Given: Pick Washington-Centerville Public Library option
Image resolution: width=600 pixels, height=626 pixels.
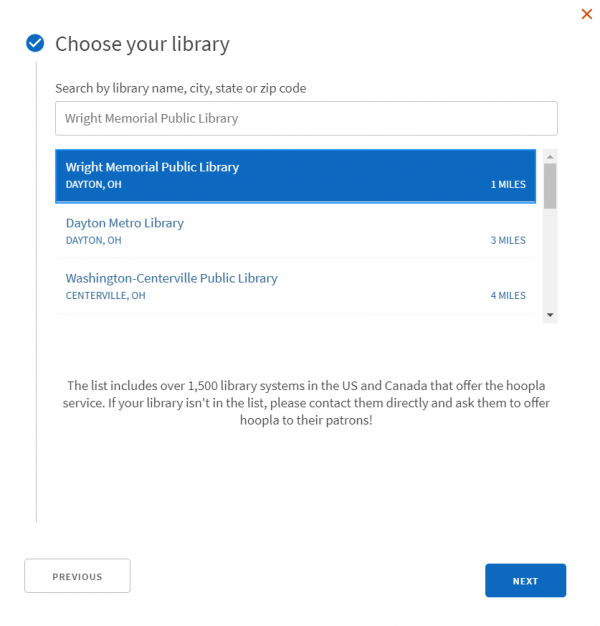Looking at the screenshot, I should click(295, 286).
